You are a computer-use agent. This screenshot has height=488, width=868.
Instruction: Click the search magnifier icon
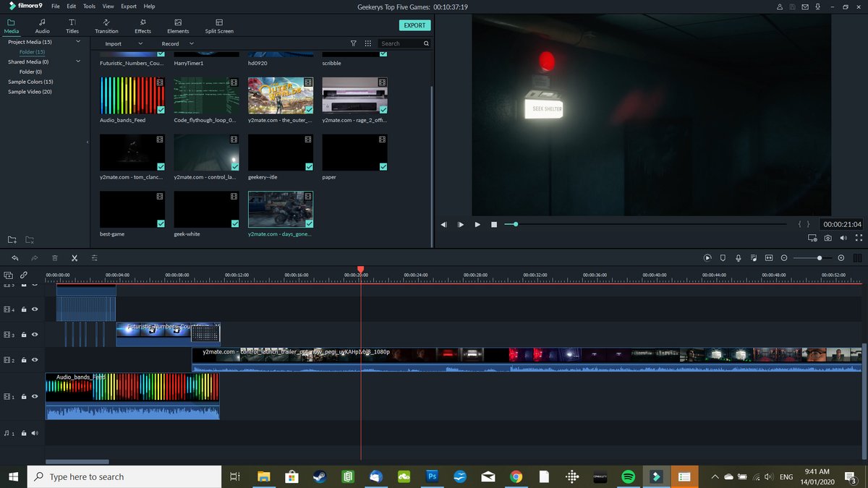pos(426,43)
